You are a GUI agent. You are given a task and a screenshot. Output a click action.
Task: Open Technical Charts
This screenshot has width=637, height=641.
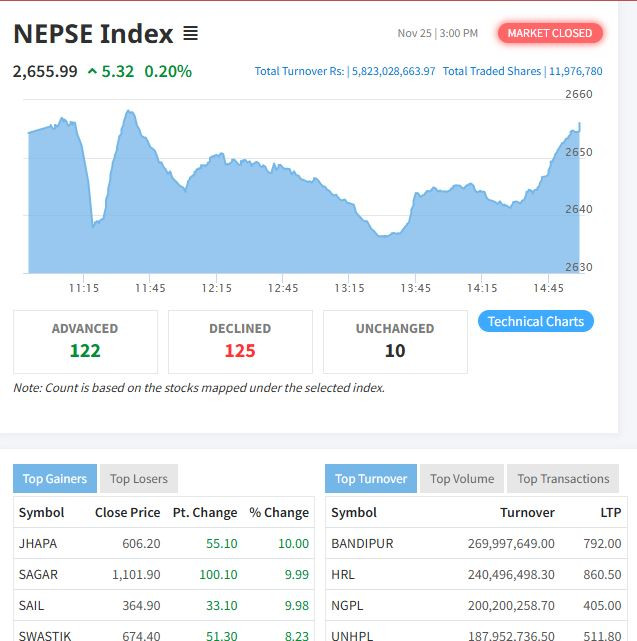click(x=535, y=321)
